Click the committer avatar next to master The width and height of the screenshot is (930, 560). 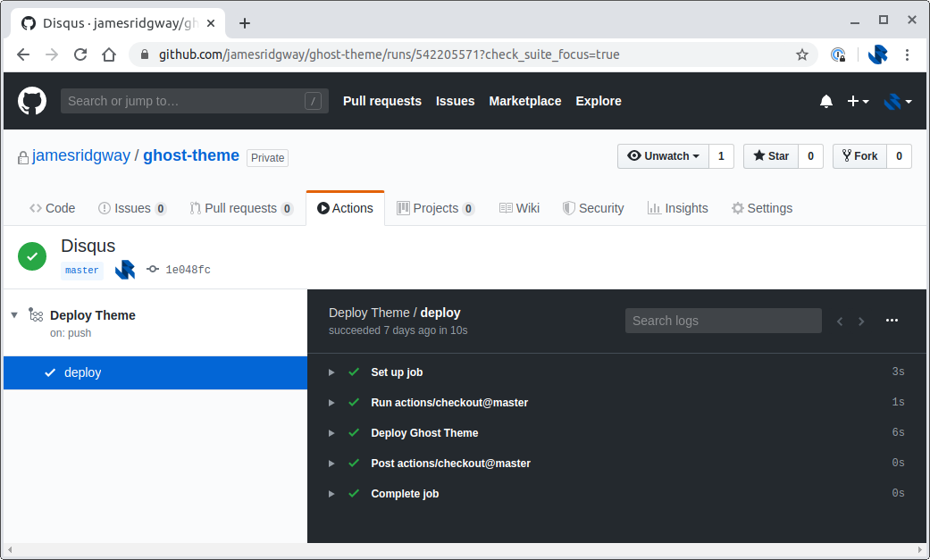coord(125,270)
